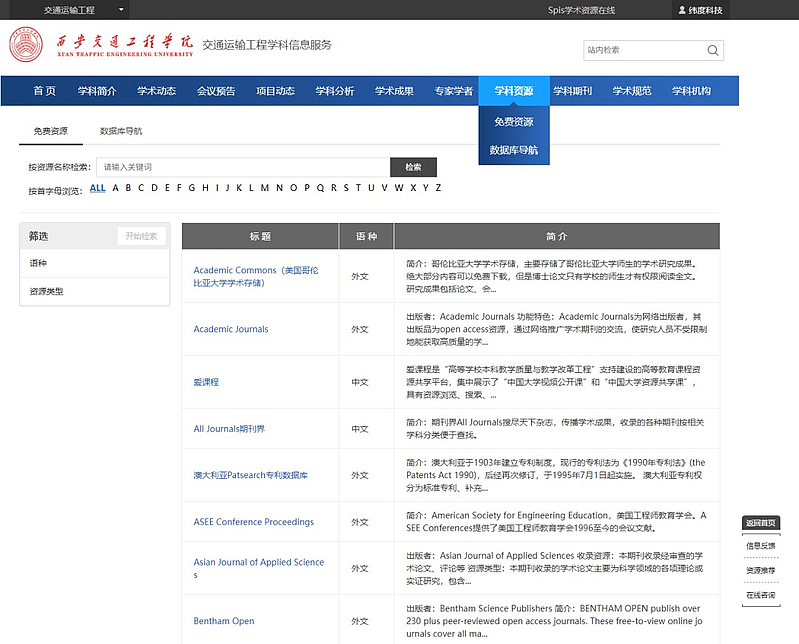Click the search magnifier icon
The width and height of the screenshot is (799, 644).
[713, 50]
